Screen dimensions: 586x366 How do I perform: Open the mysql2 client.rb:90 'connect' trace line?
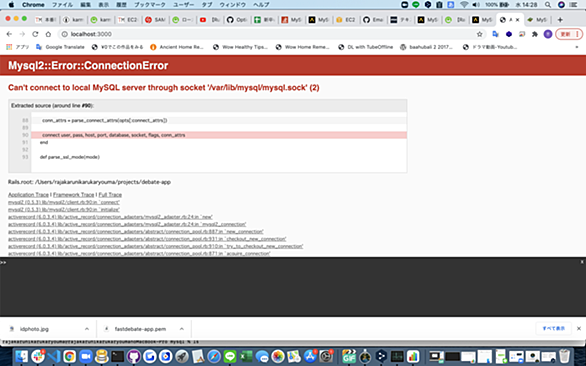[64, 202]
